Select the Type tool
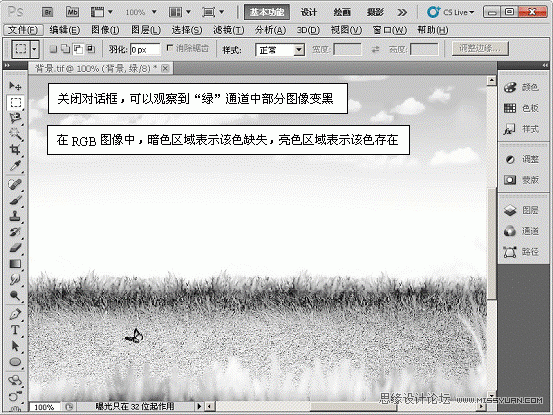 point(15,330)
